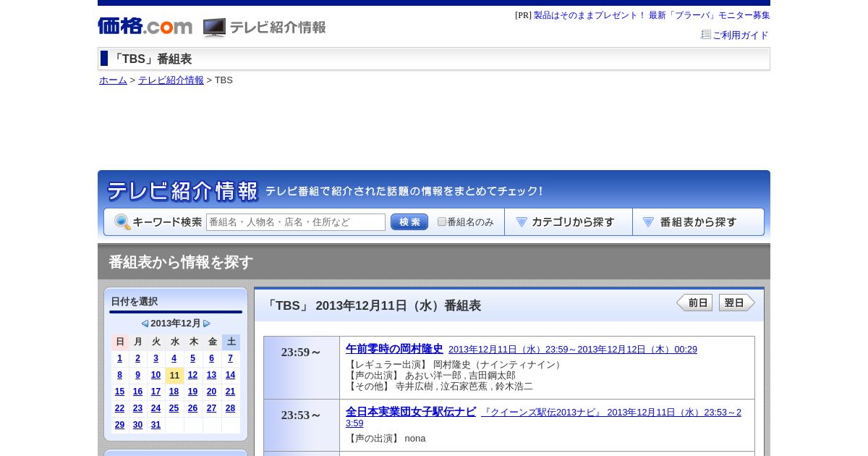Select December 6 in calendar
This screenshot has width=868, height=456.
click(x=211, y=358)
